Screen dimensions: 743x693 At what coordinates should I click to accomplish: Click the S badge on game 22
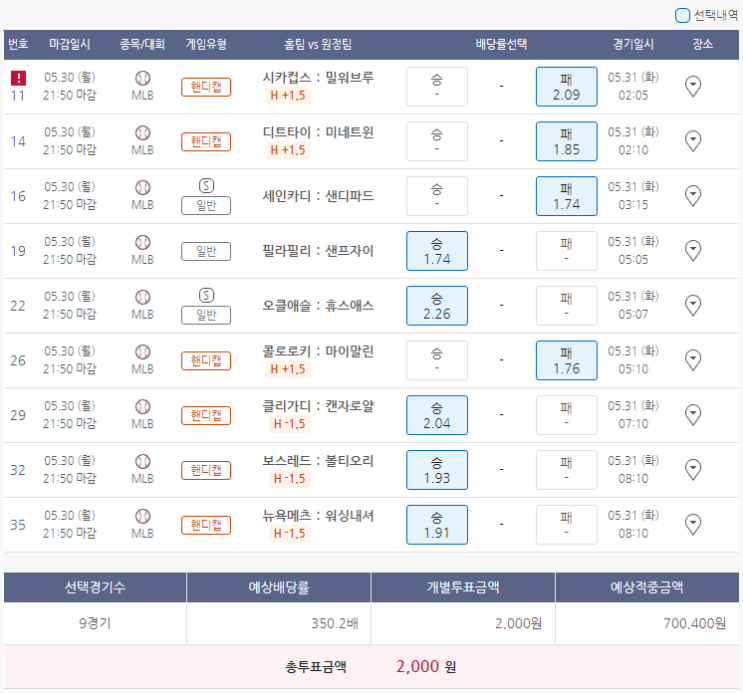206,295
